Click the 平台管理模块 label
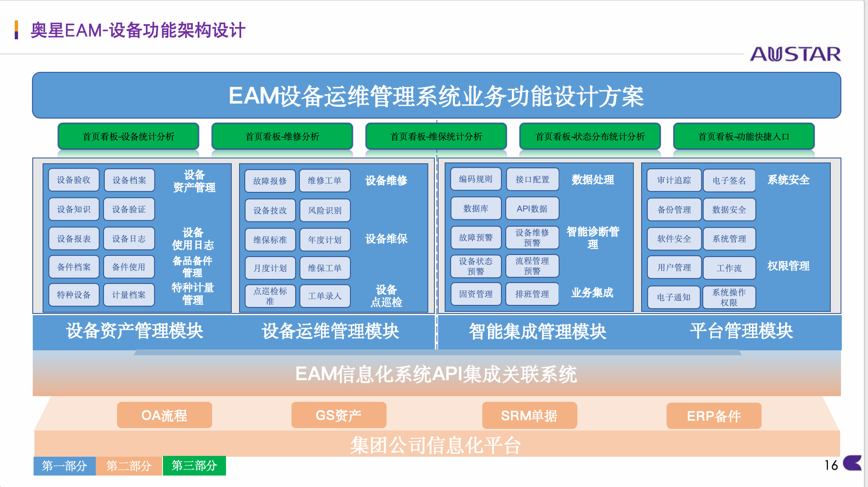 (741, 331)
